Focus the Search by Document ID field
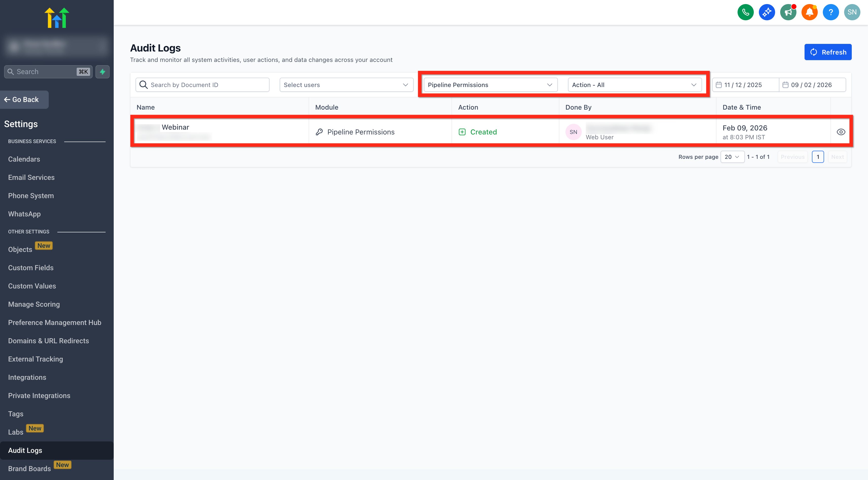The width and height of the screenshot is (868, 480). (202, 85)
